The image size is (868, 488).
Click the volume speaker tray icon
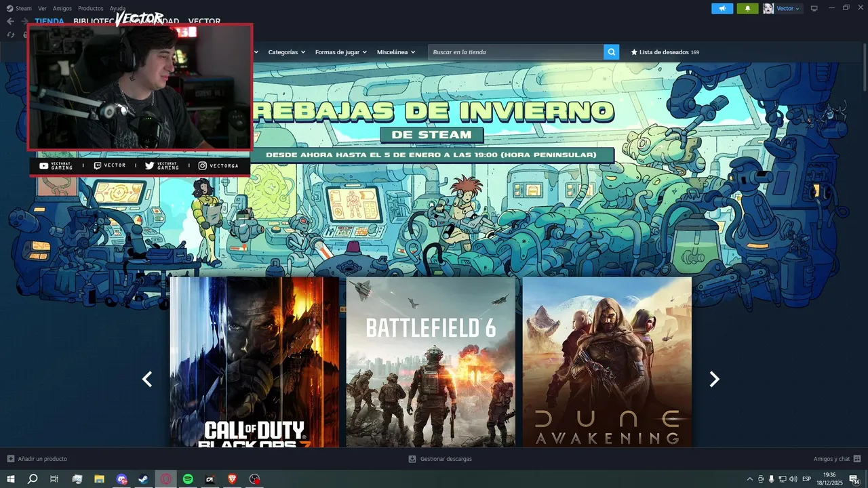point(793,479)
